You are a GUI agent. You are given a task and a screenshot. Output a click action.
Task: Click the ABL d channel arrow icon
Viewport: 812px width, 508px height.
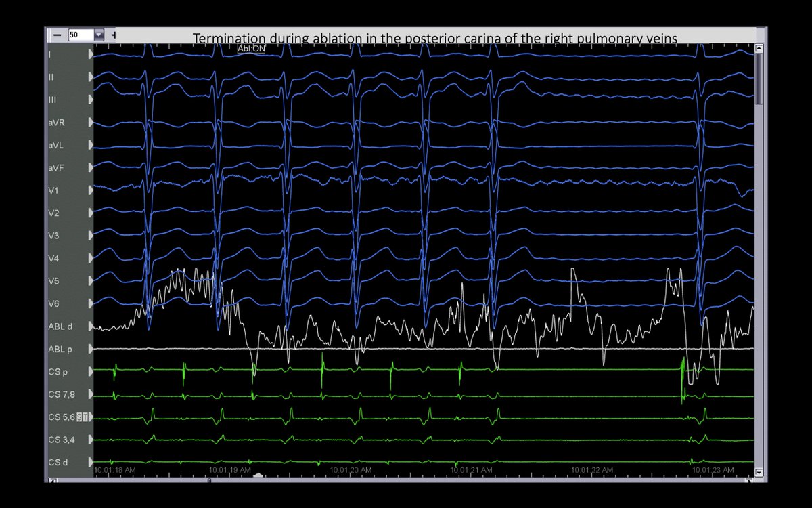90,326
